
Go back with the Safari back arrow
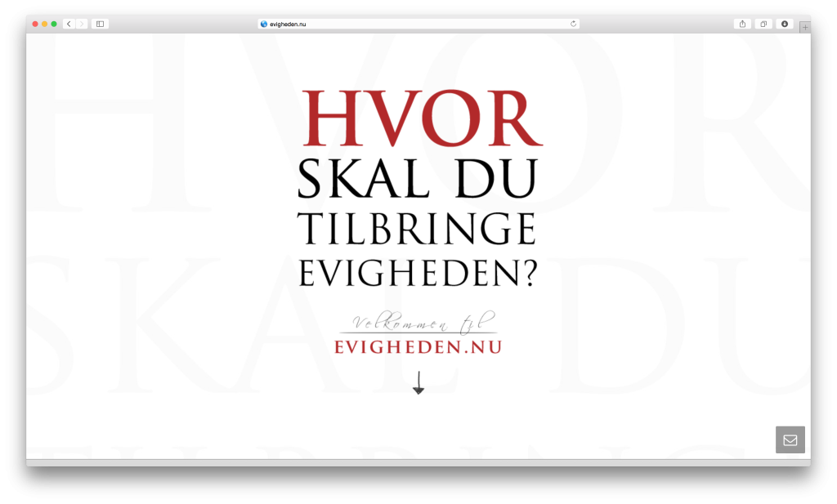pos(69,24)
